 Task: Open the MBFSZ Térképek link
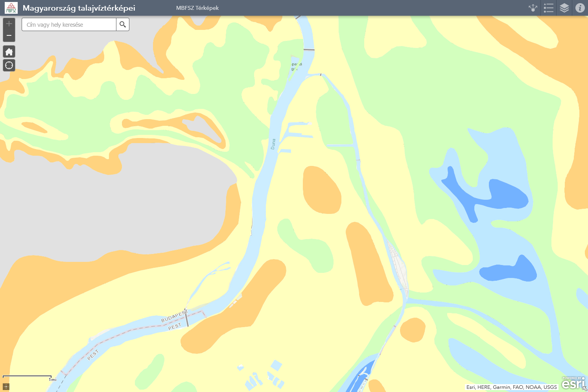pyautogui.click(x=197, y=8)
